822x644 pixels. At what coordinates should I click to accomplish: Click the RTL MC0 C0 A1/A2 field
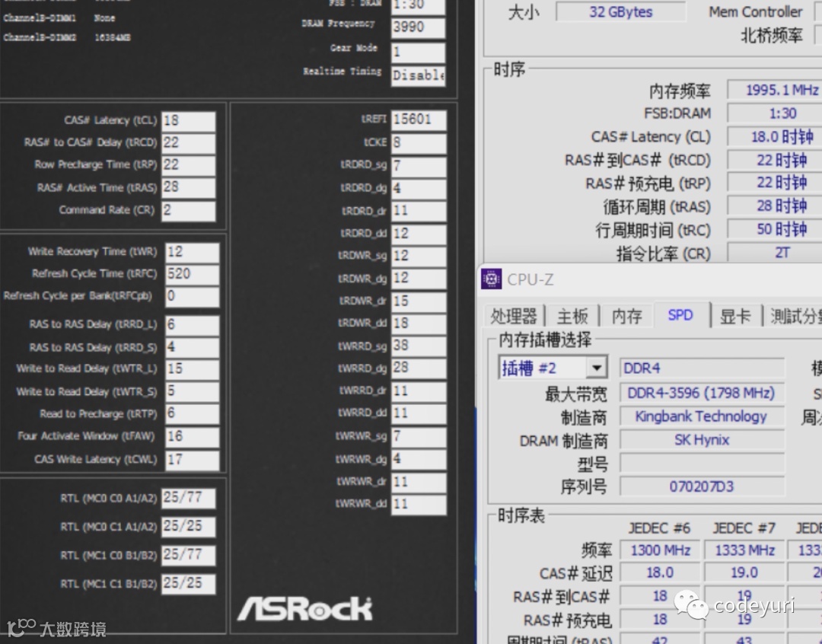188,498
